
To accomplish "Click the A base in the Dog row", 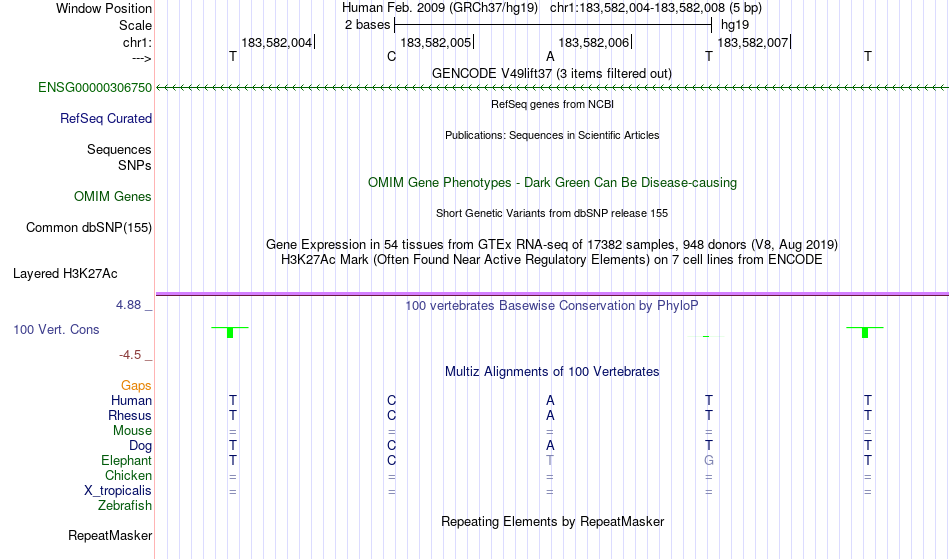I will [550, 445].
